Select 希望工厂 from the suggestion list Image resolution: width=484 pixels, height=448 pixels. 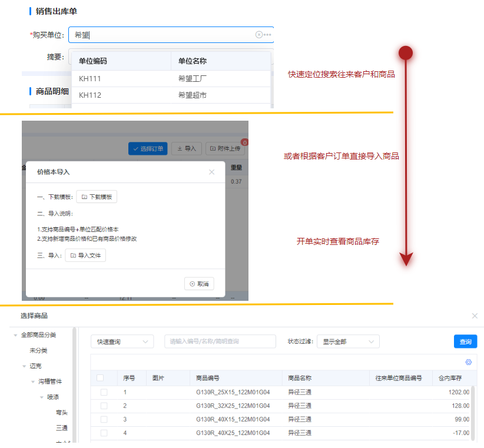[x=193, y=78]
